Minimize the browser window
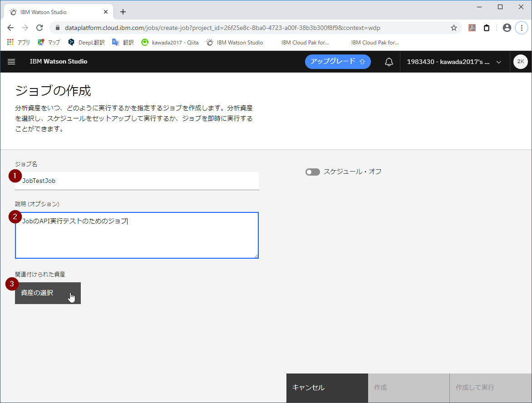532x403 pixels. click(x=479, y=7)
